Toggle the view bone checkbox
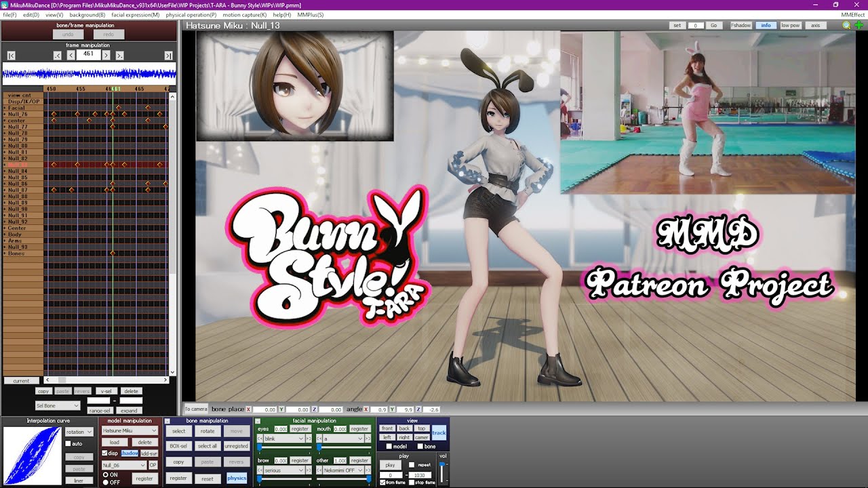 [420, 447]
